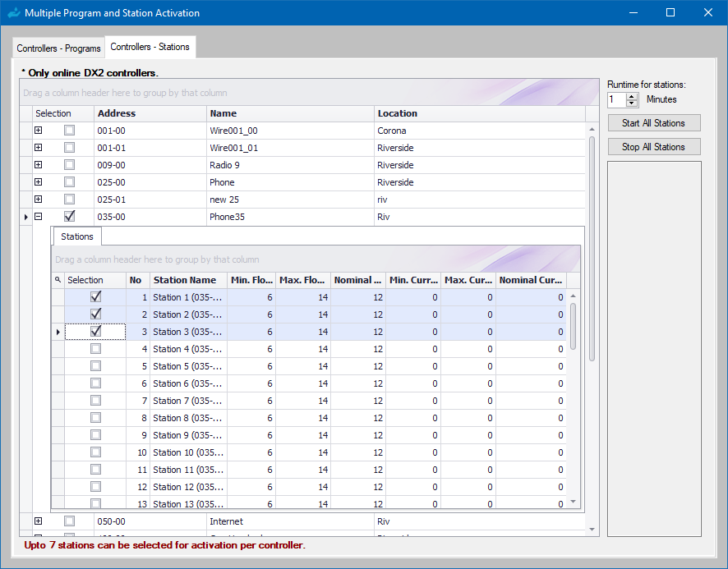Select the checkbox for Radio 9 controller
Screen dimensions: 728x569
[x=69, y=165]
